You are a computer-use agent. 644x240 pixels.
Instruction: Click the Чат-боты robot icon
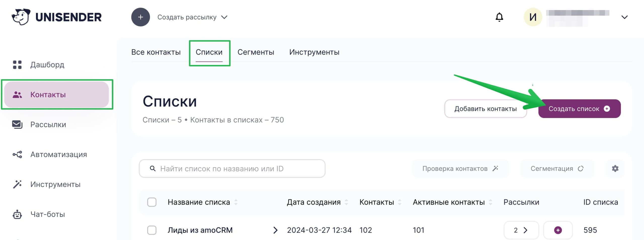17,214
